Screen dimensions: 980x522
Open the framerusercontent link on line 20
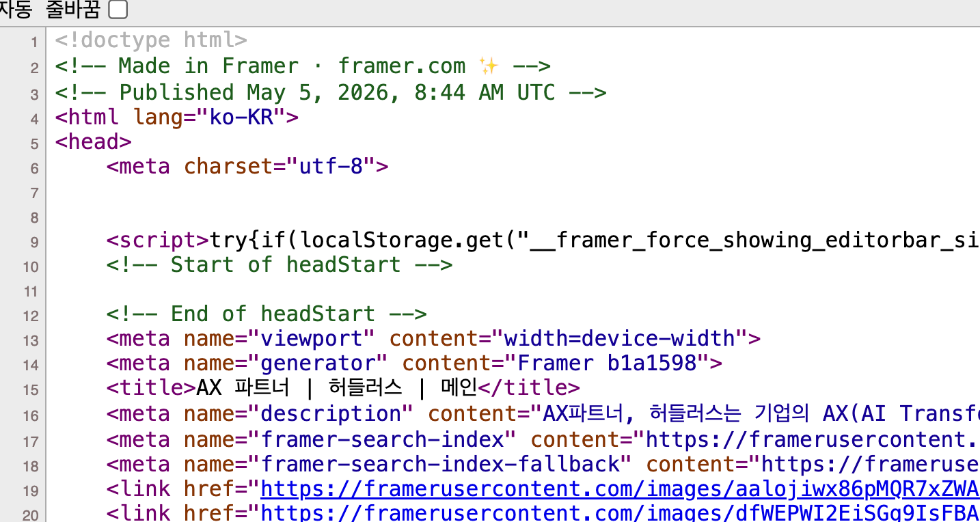click(620, 513)
